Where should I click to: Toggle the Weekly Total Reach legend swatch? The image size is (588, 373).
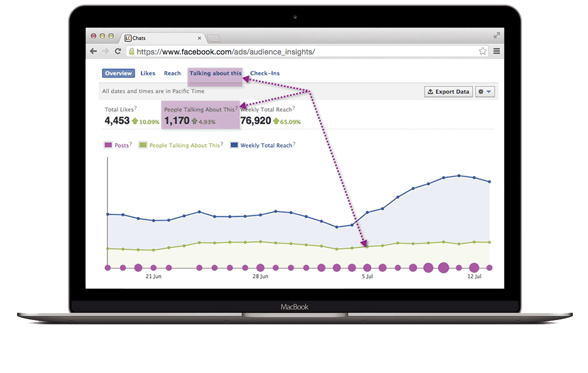234,145
